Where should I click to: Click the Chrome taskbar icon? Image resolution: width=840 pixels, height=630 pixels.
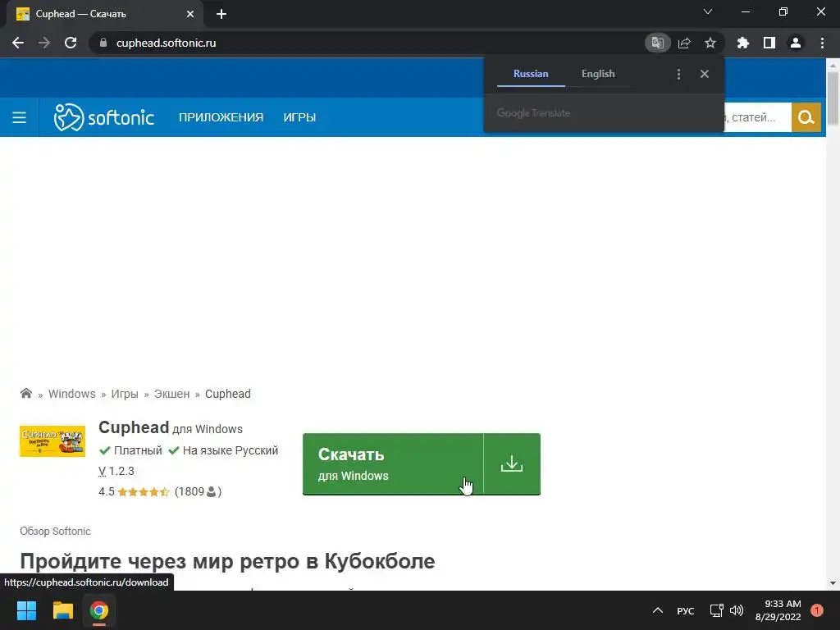point(99,610)
